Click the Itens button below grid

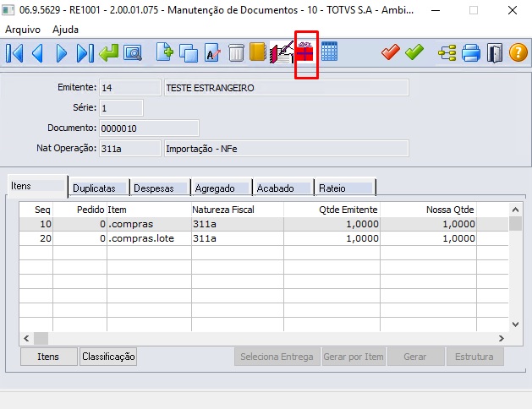point(48,357)
